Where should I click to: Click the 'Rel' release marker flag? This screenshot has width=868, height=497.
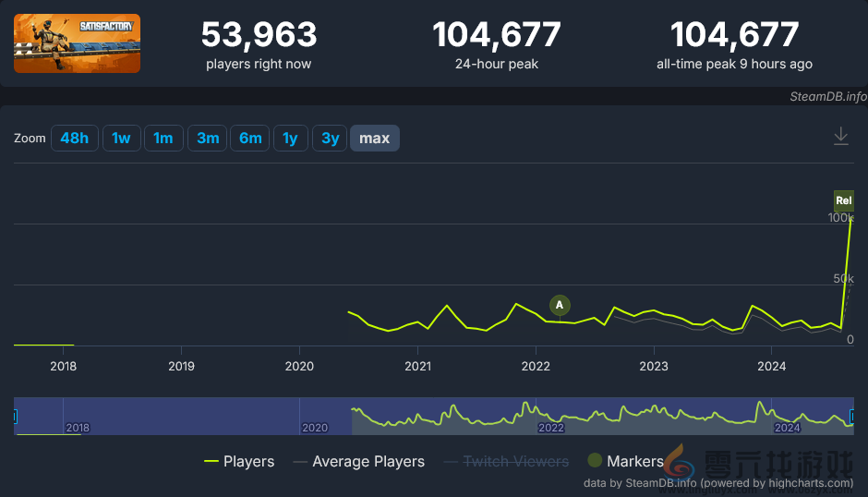(843, 200)
